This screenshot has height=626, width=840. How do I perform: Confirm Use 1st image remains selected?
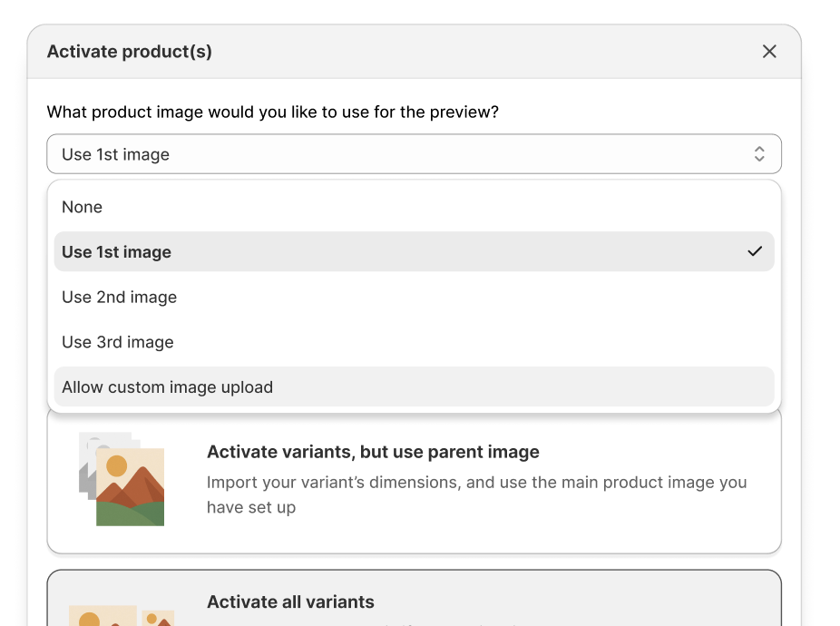tap(116, 251)
